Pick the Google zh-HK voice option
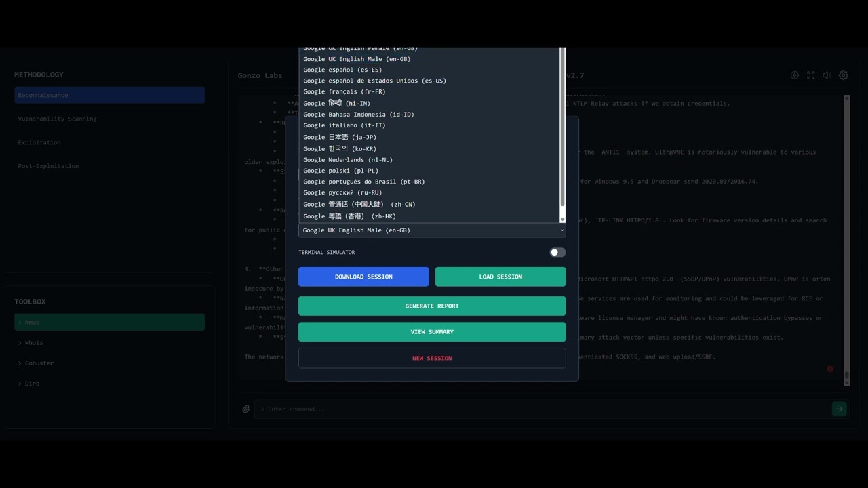Screen dimensions: 868x488 429,216
